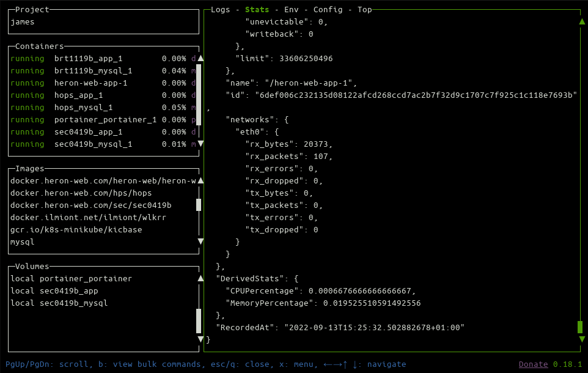Show the Config tab
The height and width of the screenshot is (373, 588).
[328, 10]
